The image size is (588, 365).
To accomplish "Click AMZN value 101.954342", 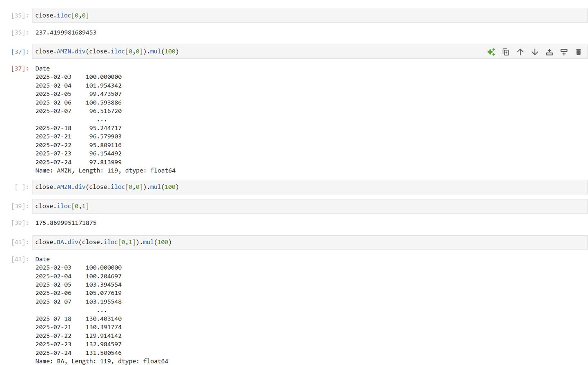I will 104,86.
